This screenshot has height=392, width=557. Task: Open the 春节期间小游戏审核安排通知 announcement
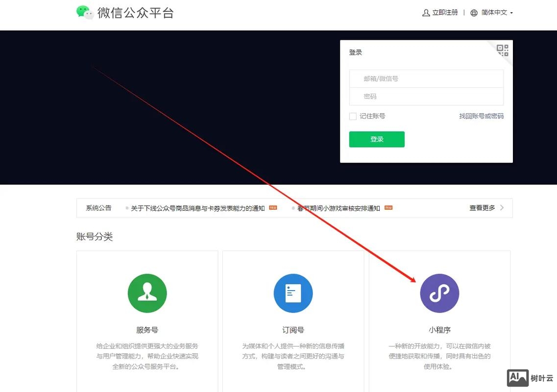338,207
